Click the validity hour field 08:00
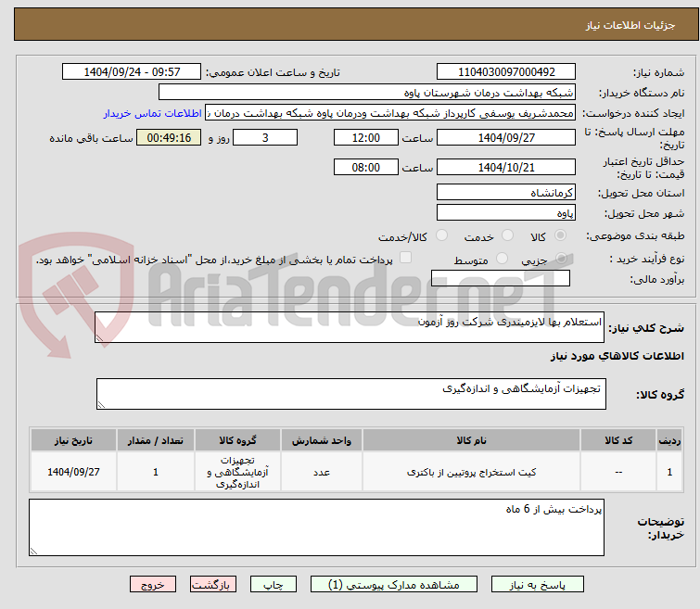The width and height of the screenshot is (700, 609). [x=366, y=167]
